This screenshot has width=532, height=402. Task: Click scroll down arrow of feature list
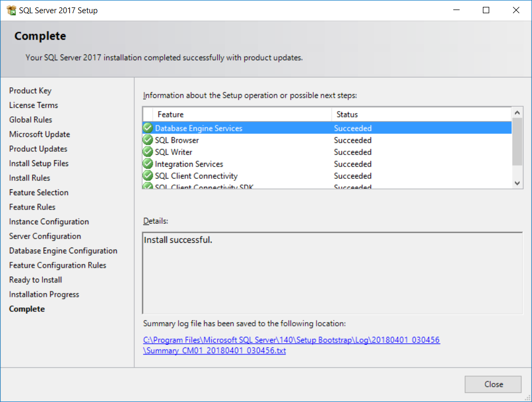pos(517,183)
